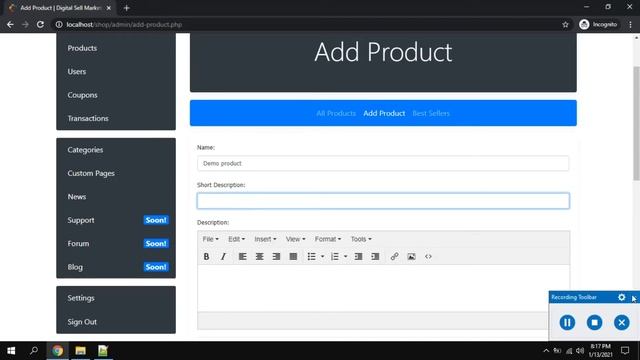Open the editor Insert menu

point(265,239)
